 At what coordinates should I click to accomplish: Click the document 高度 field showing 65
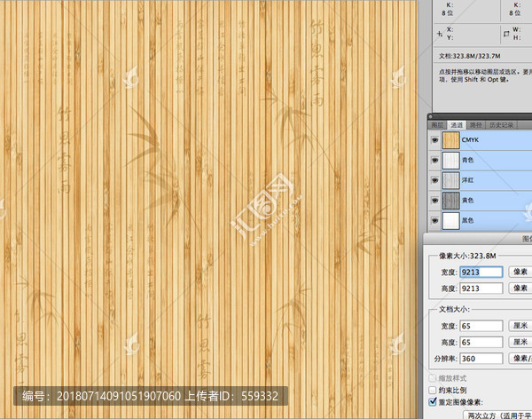coord(481,342)
